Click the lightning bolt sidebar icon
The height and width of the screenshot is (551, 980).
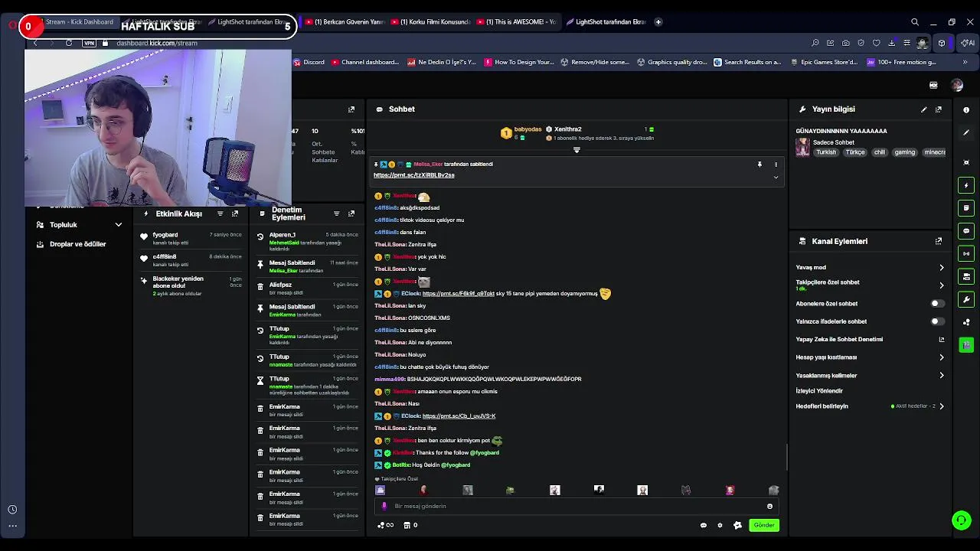coord(966,185)
